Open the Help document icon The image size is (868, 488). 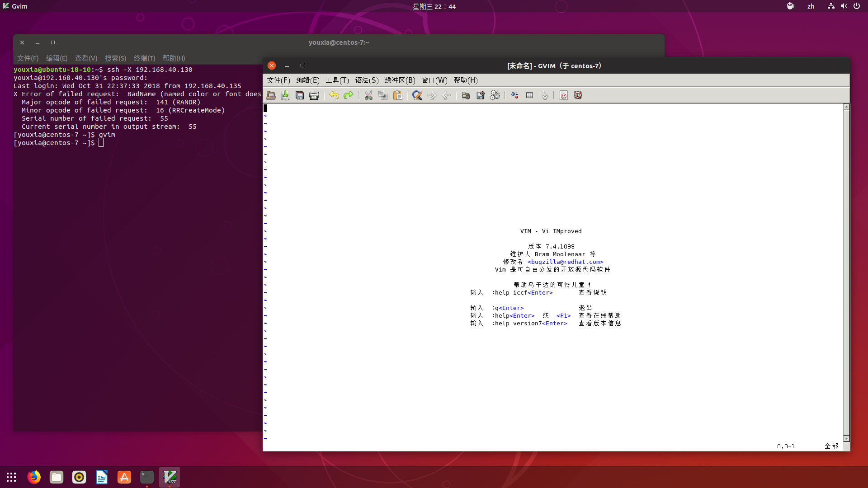564,95
